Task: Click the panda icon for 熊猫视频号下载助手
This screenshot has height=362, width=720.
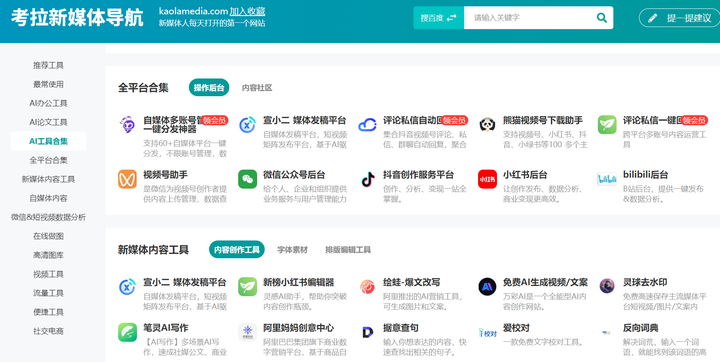Action: [487, 124]
